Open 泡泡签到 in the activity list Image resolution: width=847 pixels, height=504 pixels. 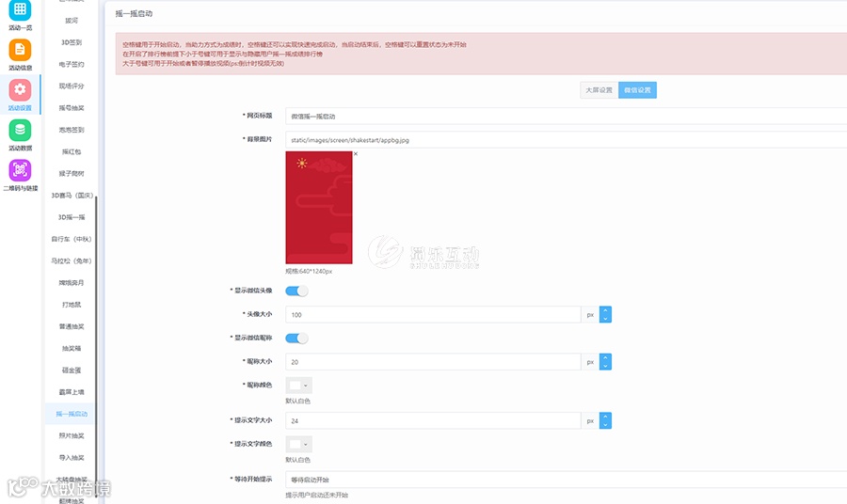tap(72, 130)
